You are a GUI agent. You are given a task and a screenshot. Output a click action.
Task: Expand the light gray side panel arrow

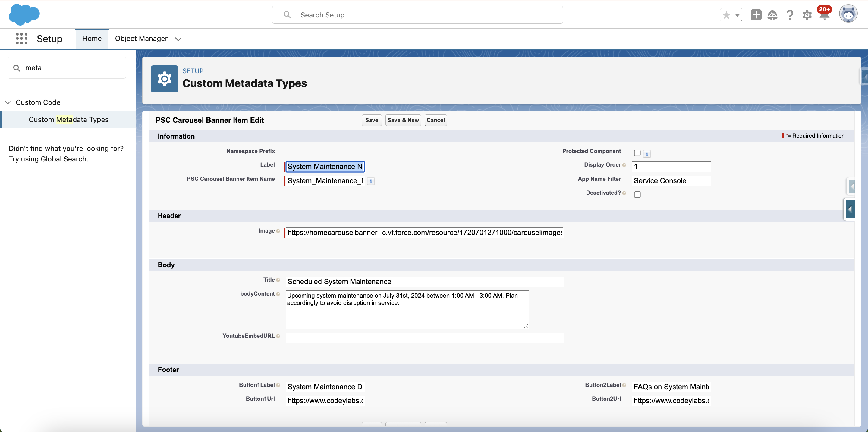851,186
